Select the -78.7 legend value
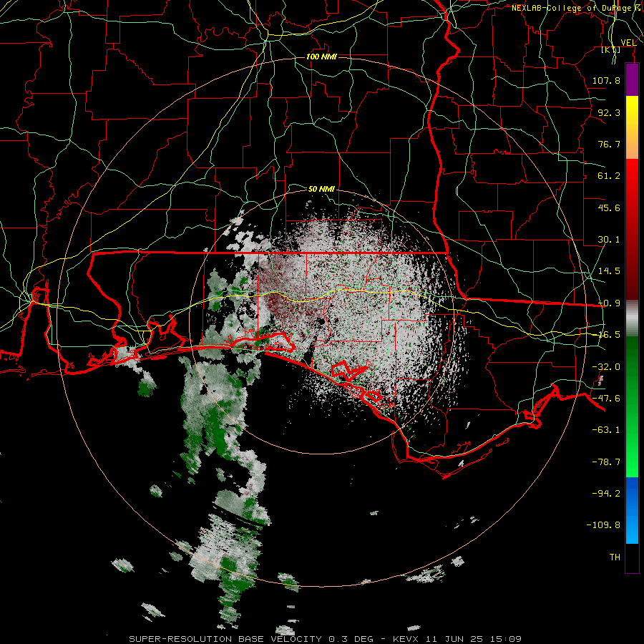The width and height of the screenshot is (644, 644). click(606, 462)
